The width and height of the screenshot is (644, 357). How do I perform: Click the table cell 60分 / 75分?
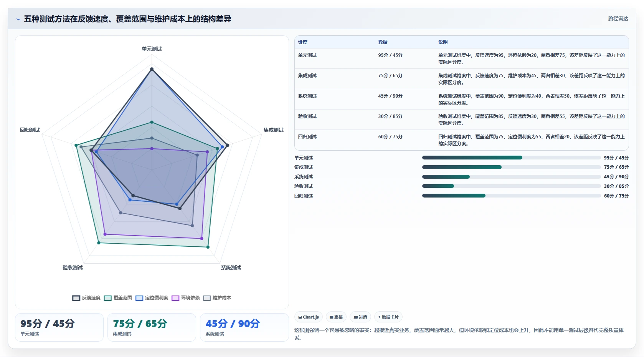click(390, 137)
